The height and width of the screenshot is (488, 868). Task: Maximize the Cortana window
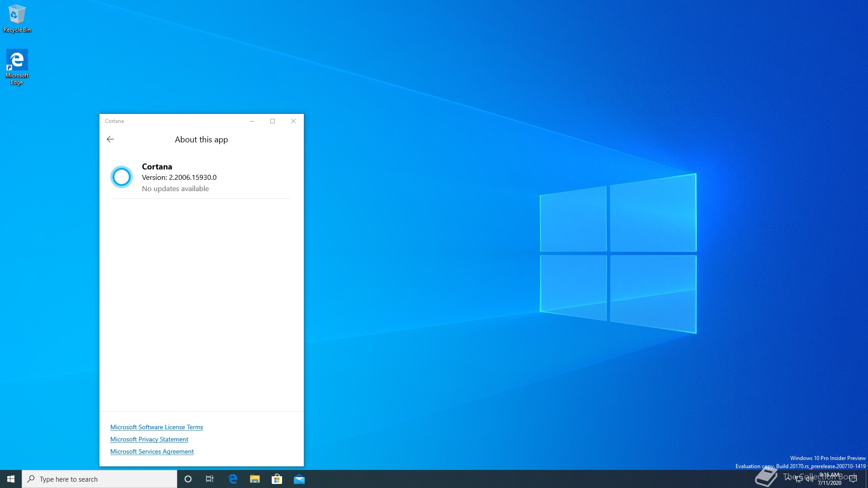[273, 121]
